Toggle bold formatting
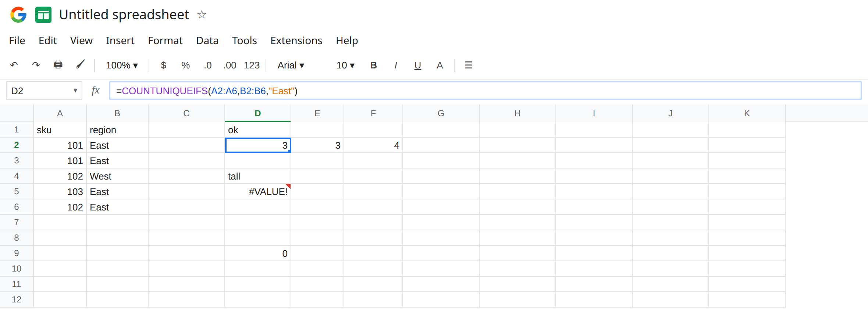Image resolution: width=868 pixels, height=312 pixels. (x=373, y=65)
